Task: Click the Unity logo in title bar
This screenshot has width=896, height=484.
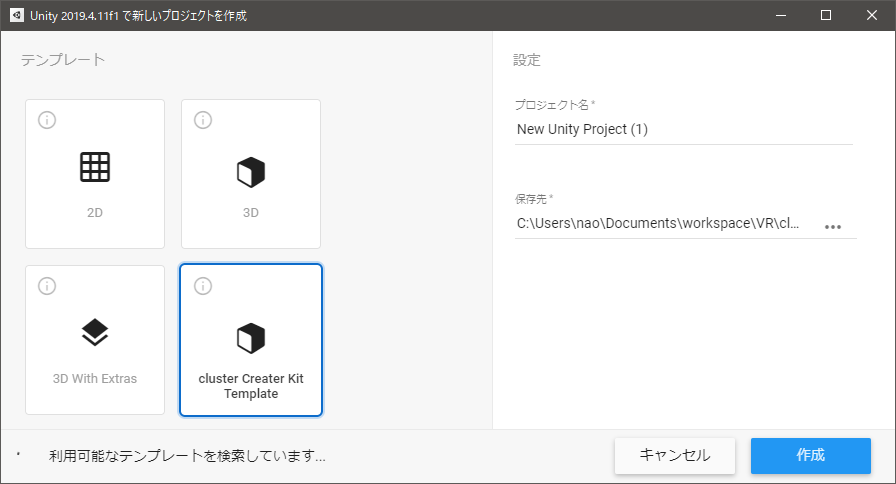Action: pyautogui.click(x=17, y=15)
